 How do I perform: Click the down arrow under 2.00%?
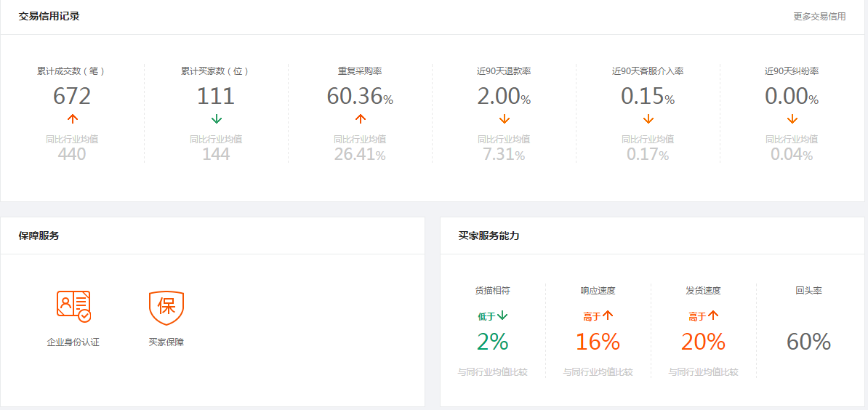click(504, 119)
